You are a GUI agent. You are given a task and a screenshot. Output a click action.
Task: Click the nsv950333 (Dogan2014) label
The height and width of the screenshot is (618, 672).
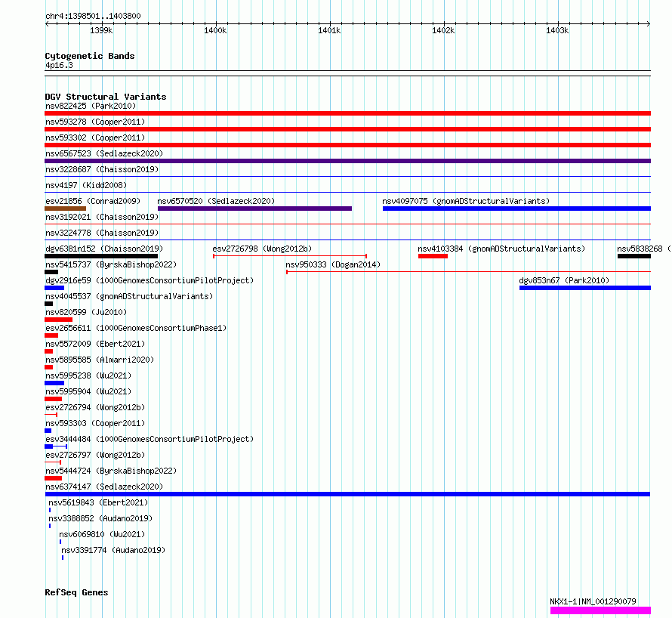point(333,264)
